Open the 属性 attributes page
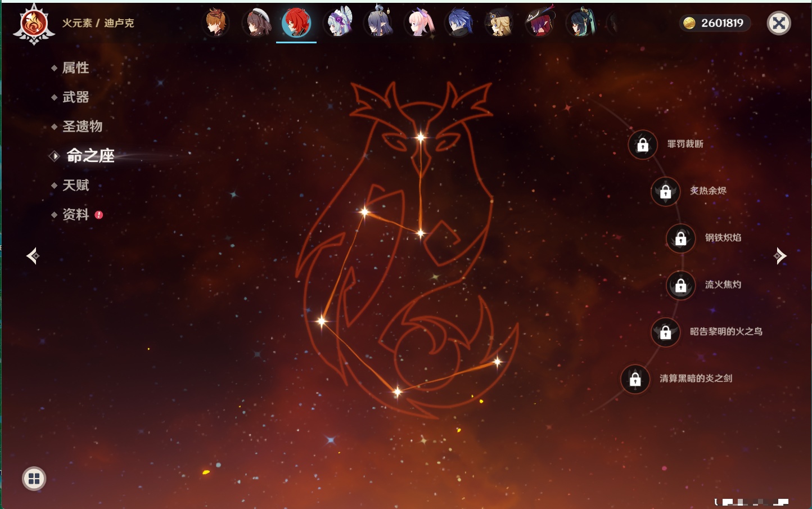Image resolution: width=812 pixels, height=509 pixels. 75,68
